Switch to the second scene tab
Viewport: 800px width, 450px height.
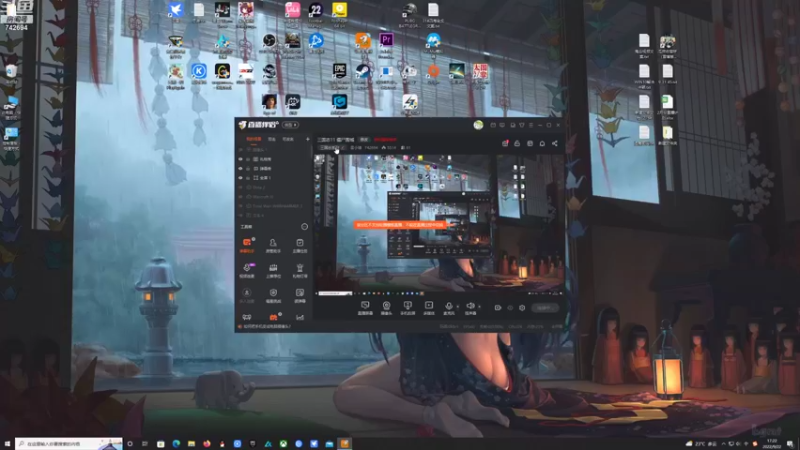(272, 139)
